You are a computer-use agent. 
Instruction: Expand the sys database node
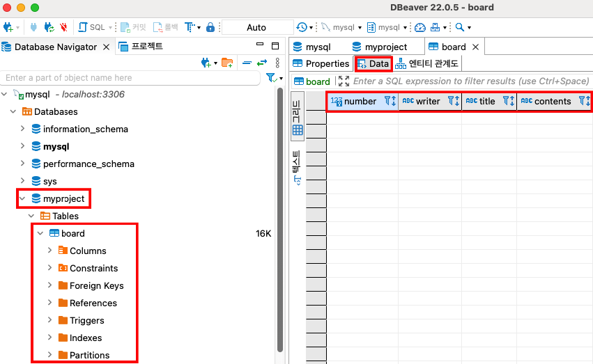[x=23, y=181]
